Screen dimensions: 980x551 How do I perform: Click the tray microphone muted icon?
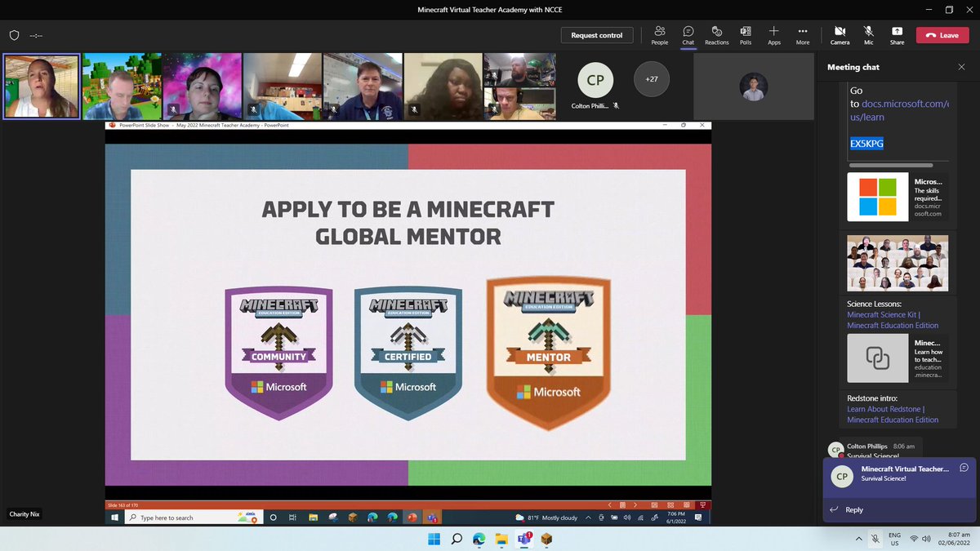875,539
